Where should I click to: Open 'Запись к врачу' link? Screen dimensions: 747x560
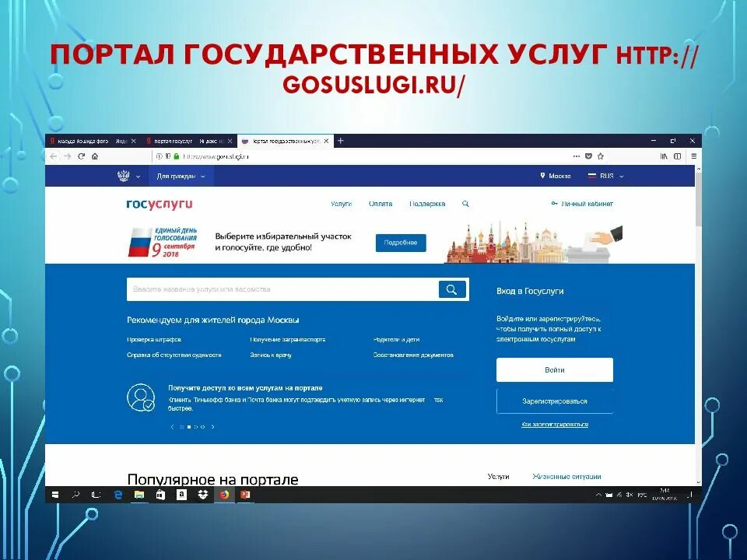click(x=271, y=355)
